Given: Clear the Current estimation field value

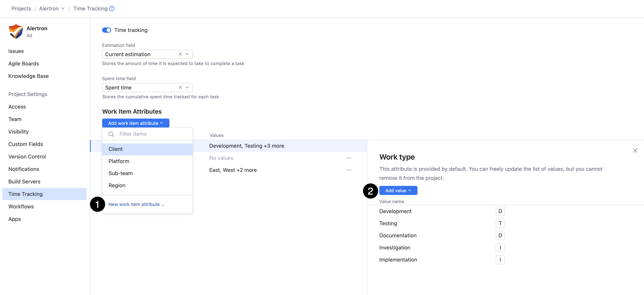Looking at the screenshot, I should (x=180, y=54).
